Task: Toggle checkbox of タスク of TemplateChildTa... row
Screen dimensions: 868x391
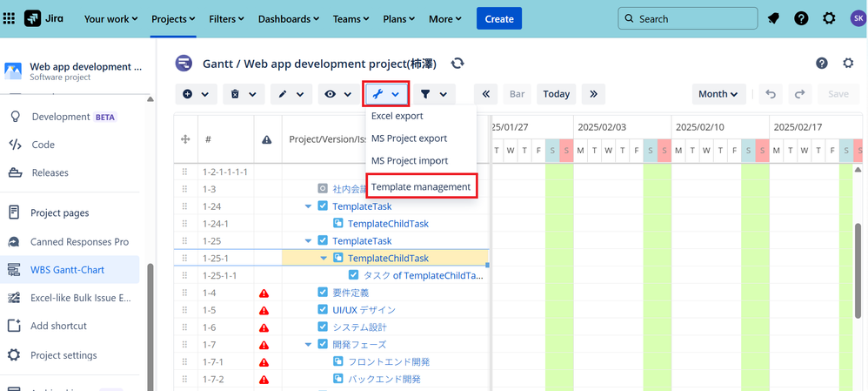Action: [354, 275]
